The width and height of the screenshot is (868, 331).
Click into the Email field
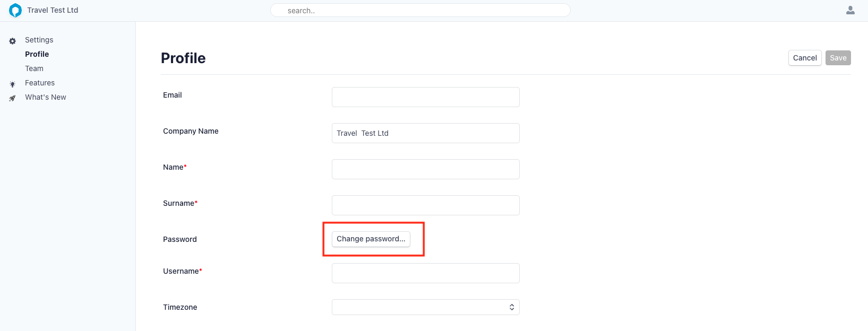tap(425, 97)
